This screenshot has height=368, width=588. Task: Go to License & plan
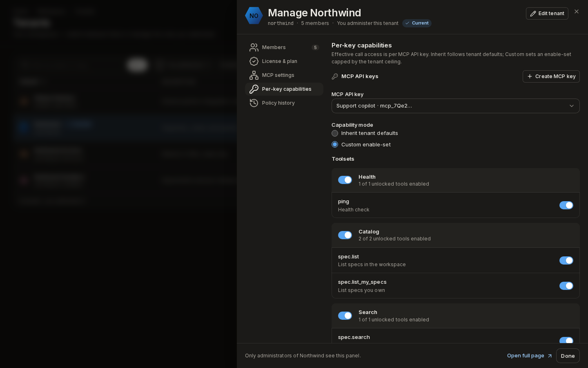tap(284, 61)
